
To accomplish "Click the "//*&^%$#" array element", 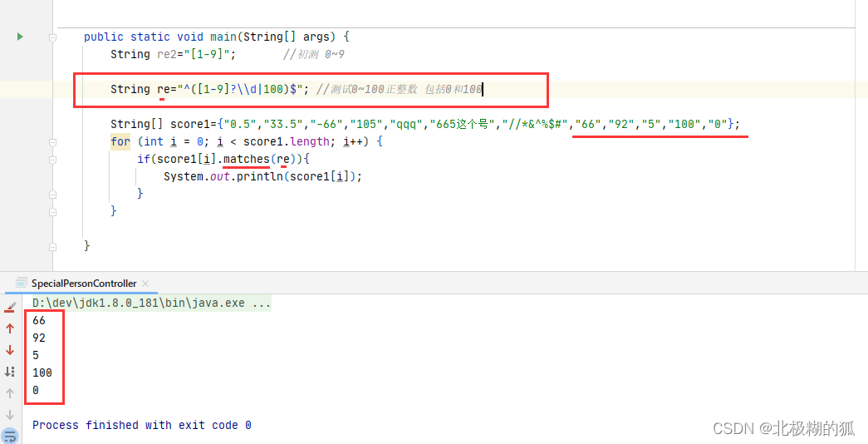I will (x=535, y=124).
